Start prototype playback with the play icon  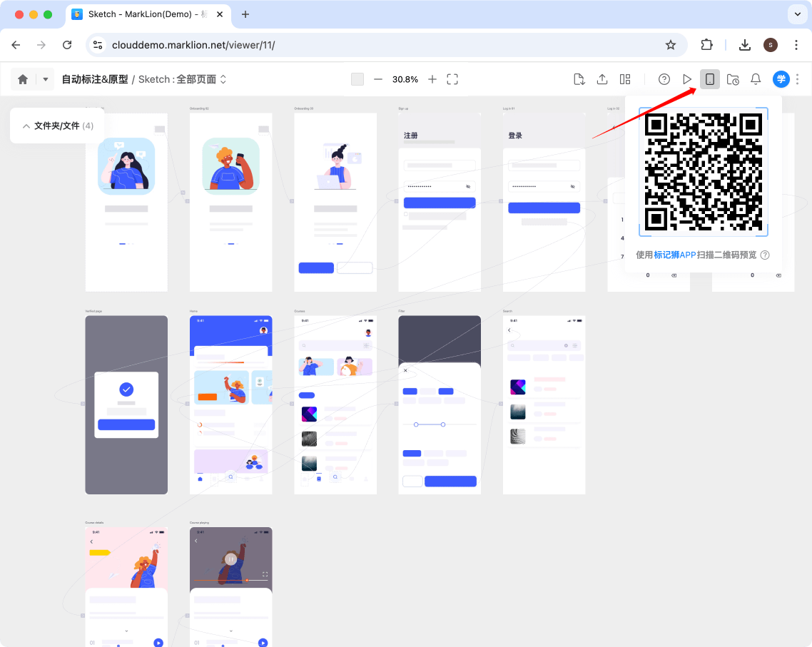coord(687,79)
